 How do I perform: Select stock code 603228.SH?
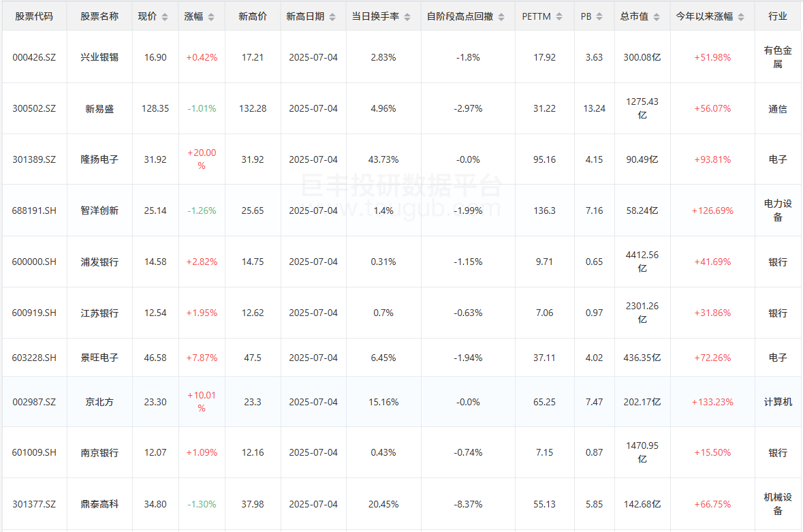click(34, 358)
